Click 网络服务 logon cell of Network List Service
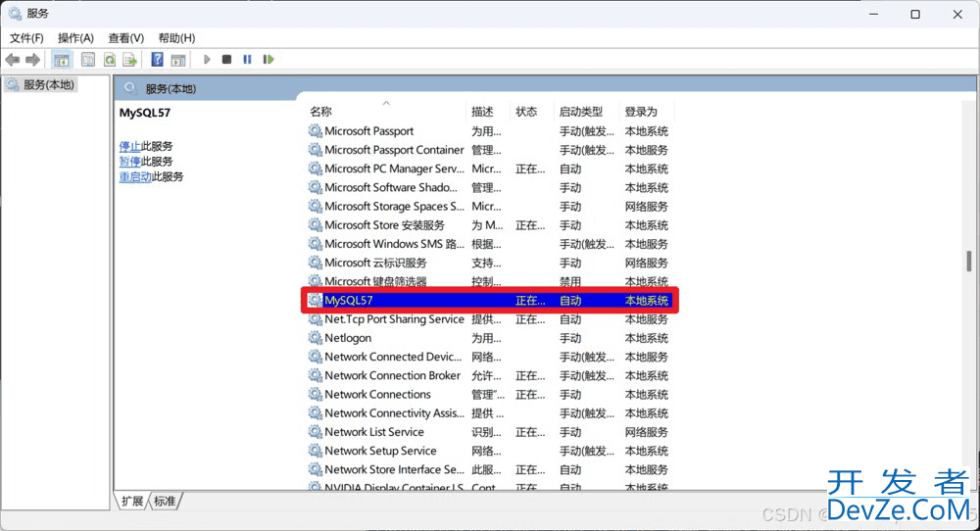Viewport: 980px width, 531px height. coord(646,432)
